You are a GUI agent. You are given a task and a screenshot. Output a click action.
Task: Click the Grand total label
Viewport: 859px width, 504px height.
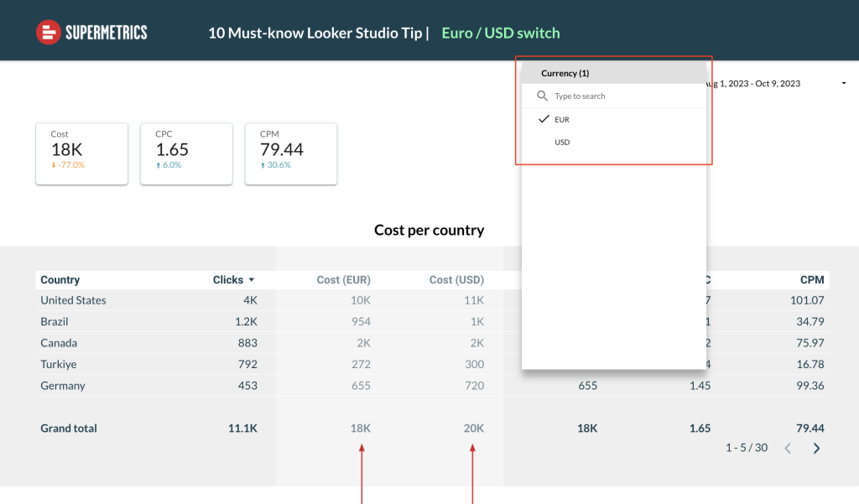69,429
